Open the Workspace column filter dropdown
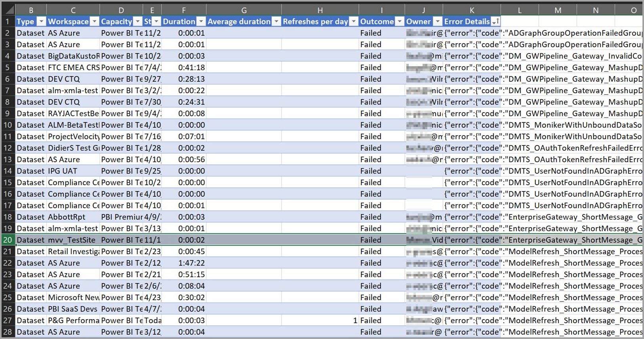 coord(94,21)
